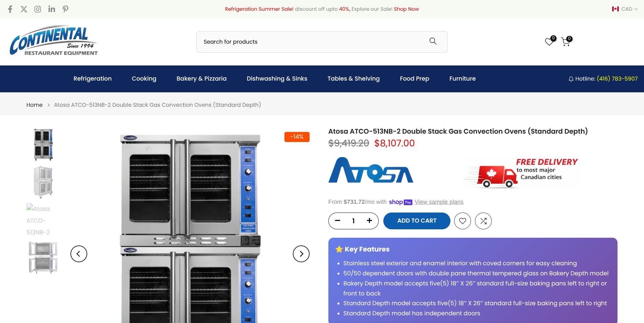
Task: Click the hotline bell icon
Action: tap(571, 79)
